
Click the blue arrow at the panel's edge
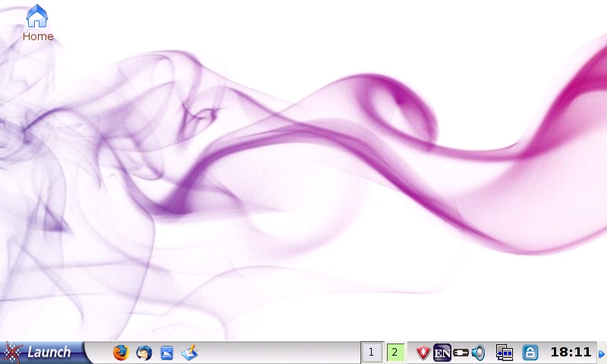pyautogui.click(x=602, y=353)
